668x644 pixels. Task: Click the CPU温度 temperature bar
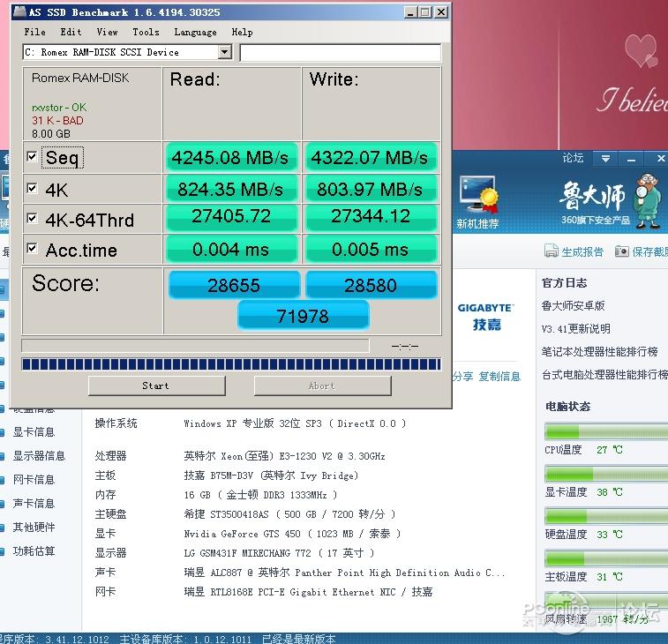click(x=606, y=431)
